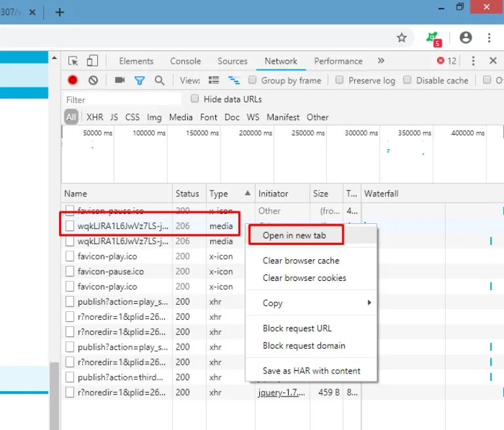The height and width of the screenshot is (430, 504).
Task: Filter requests by Doc type
Action: click(x=232, y=117)
